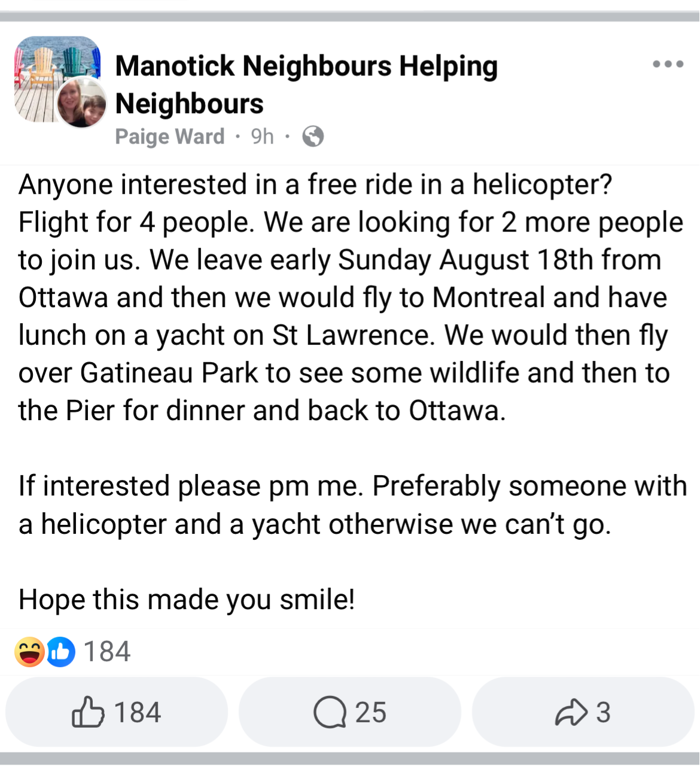700x769 pixels.
Task: Like the post with thumbs-up button
Action: point(117,712)
